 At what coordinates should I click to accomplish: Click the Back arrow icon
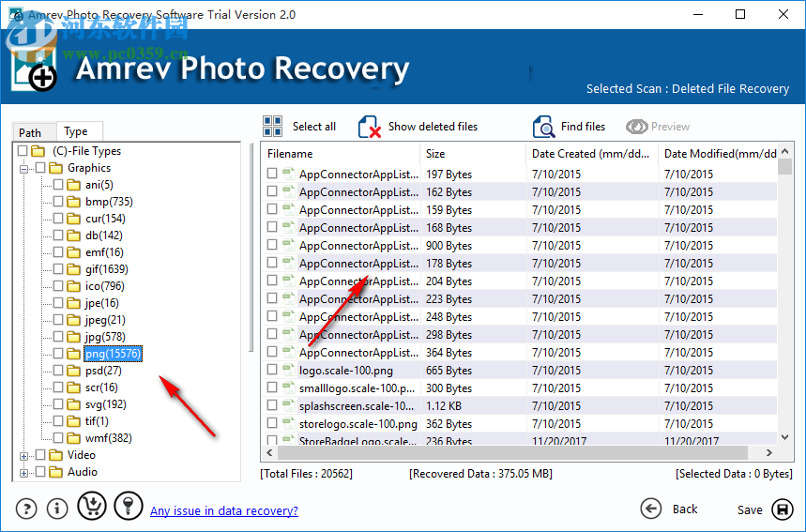click(651, 509)
